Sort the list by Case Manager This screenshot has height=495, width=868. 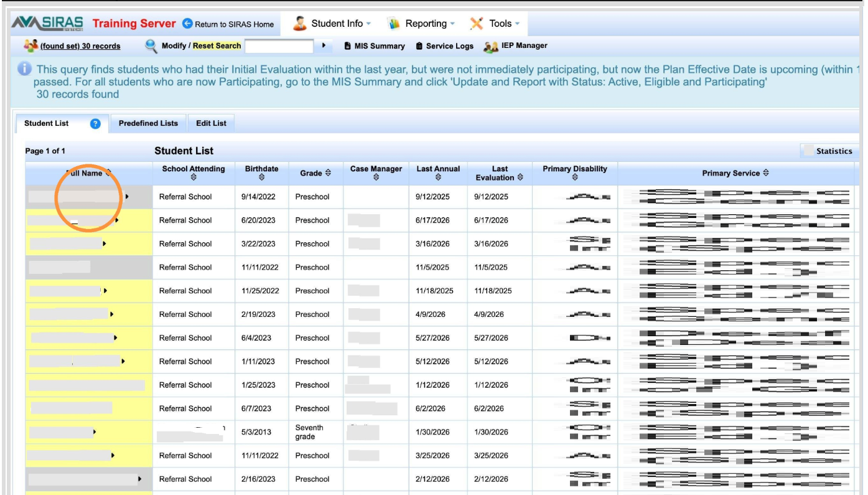[376, 177]
